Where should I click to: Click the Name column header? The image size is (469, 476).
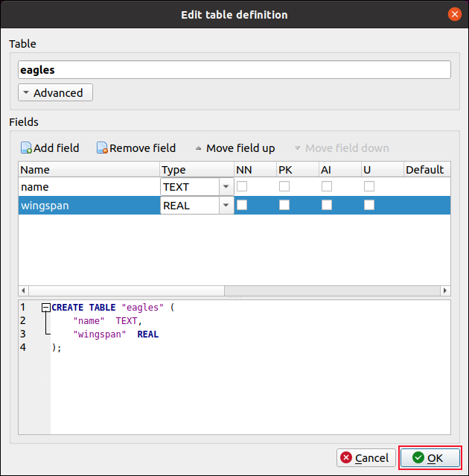[x=88, y=170]
